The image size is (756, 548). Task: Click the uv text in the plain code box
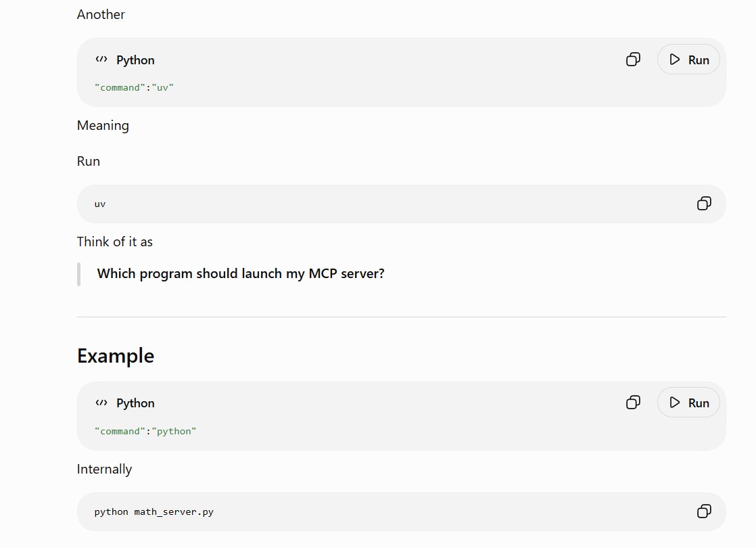(x=100, y=204)
